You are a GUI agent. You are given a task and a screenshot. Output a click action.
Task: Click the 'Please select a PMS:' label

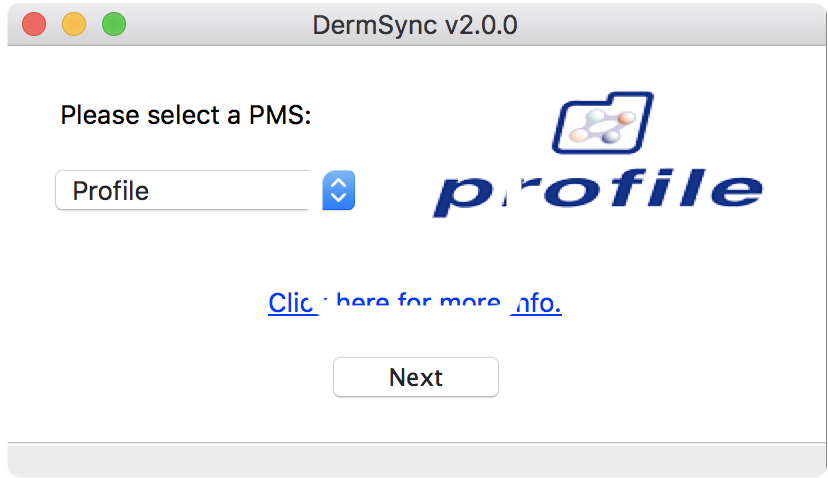186,115
